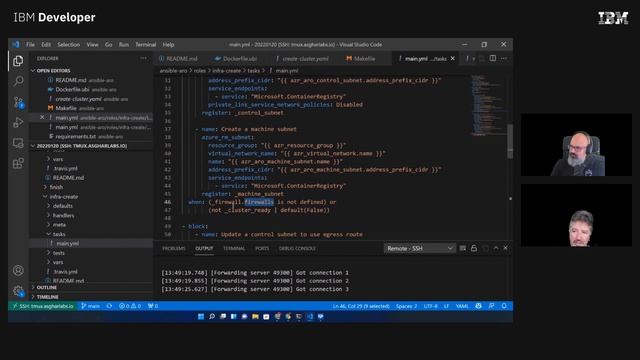
Task: Open editor more actions ellipsis in tab bar
Action: click(504, 58)
